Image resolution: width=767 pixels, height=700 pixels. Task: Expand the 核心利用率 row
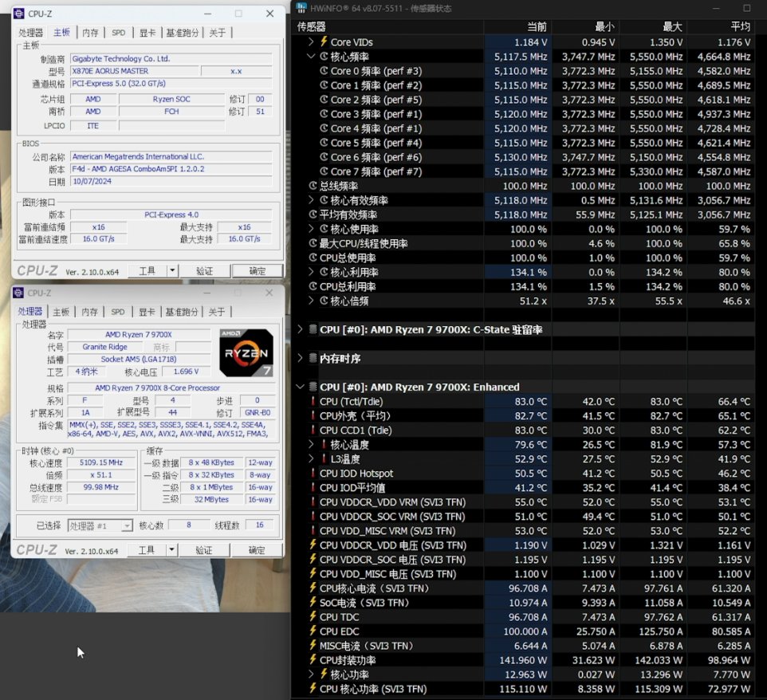point(311,272)
